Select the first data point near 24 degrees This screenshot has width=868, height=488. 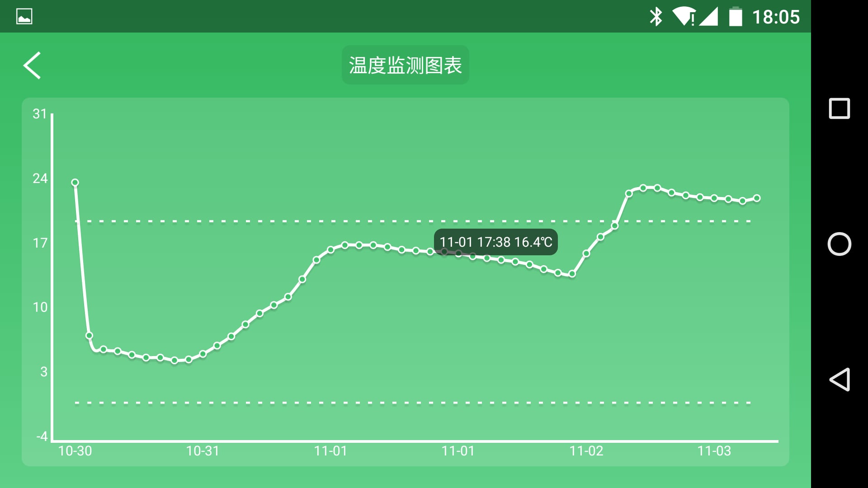(75, 183)
